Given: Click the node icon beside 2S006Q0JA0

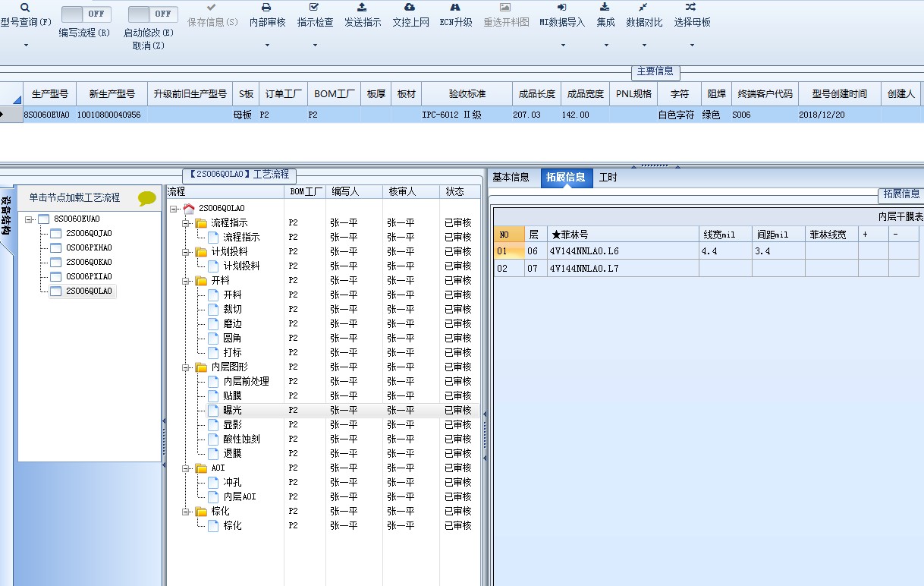Looking at the screenshot, I should pyautogui.click(x=55, y=233).
